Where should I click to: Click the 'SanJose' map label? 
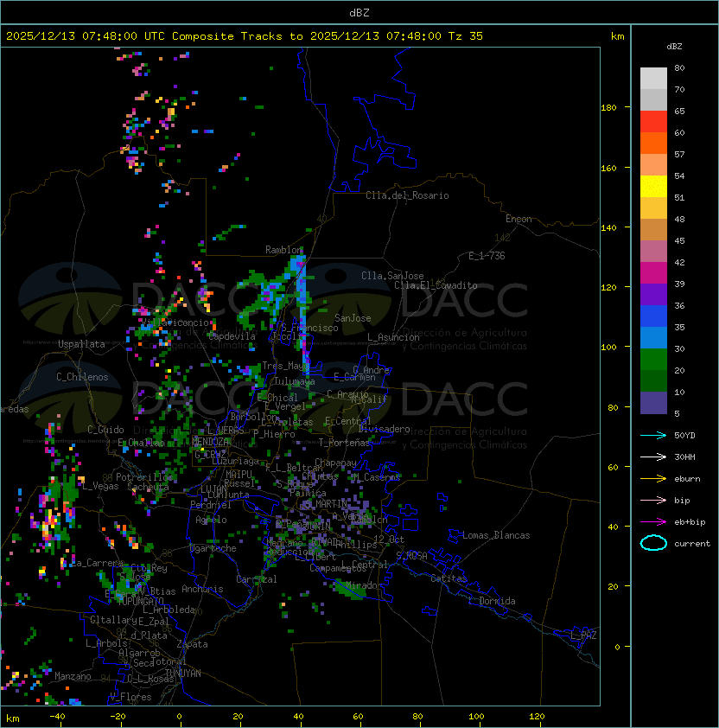353,318
